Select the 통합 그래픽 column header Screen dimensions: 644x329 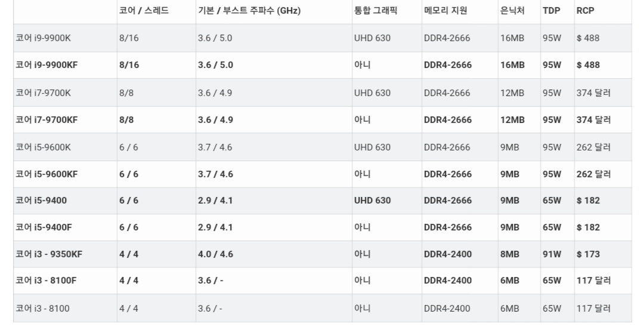pyautogui.click(x=376, y=11)
